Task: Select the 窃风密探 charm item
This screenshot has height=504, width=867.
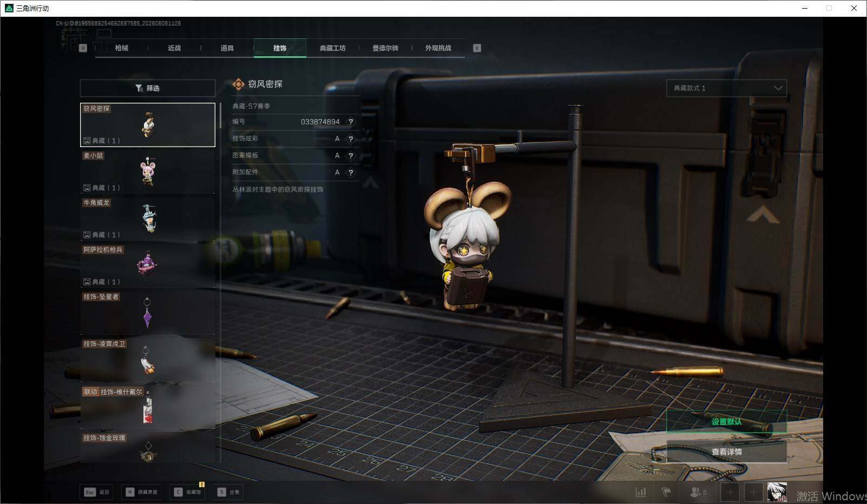Action: [148, 125]
